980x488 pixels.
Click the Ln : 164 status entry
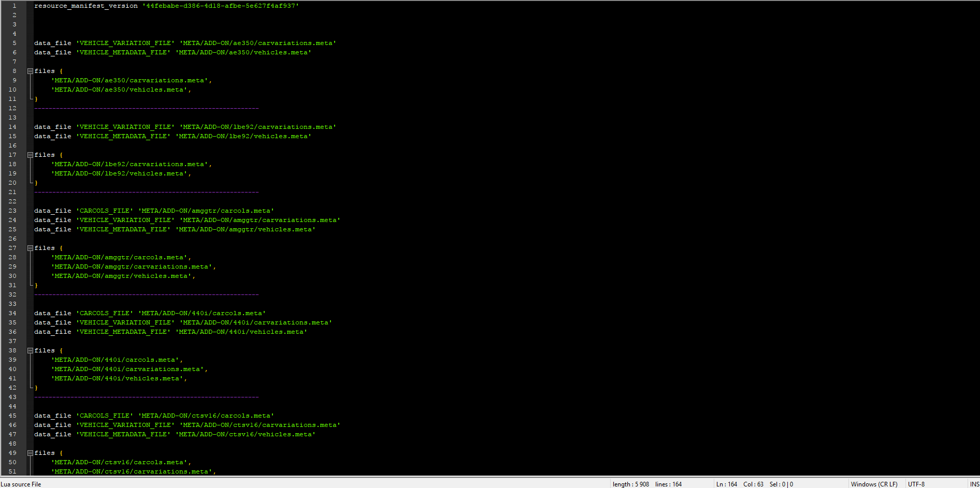(x=726, y=484)
